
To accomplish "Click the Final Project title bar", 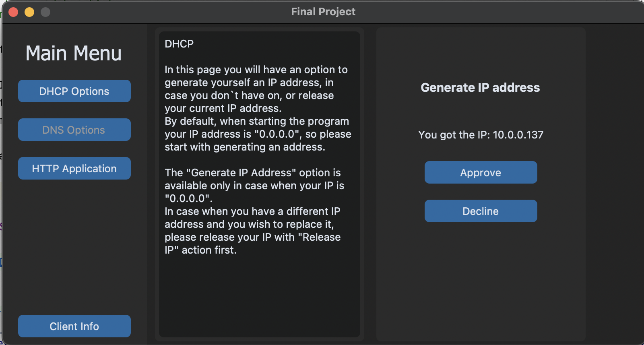I will [x=323, y=12].
